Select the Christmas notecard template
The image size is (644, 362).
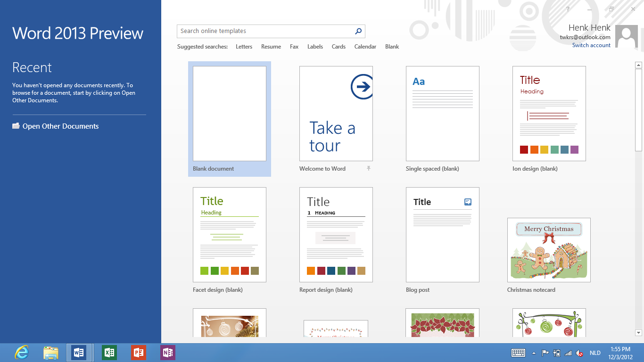(x=549, y=250)
